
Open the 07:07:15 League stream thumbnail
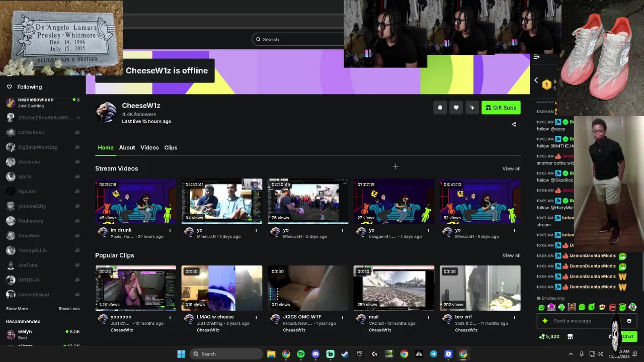[x=394, y=201]
